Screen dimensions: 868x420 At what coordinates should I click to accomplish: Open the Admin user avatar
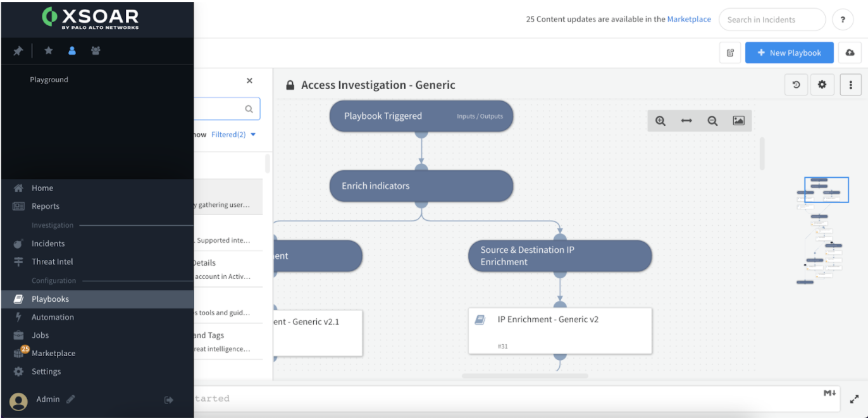18,401
